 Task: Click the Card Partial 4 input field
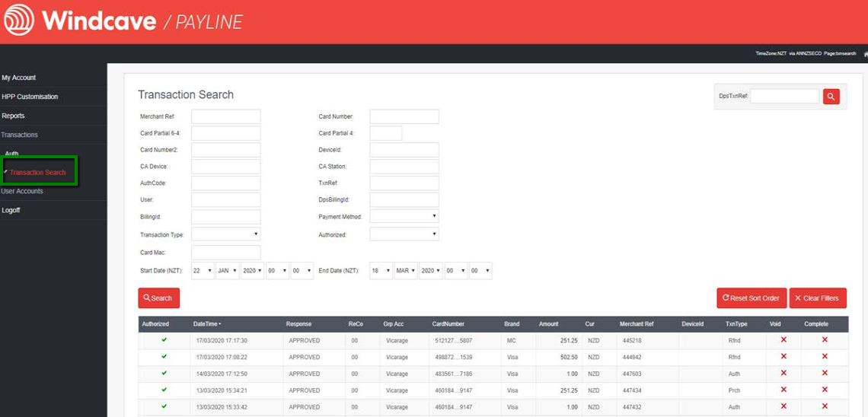tap(386, 133)
